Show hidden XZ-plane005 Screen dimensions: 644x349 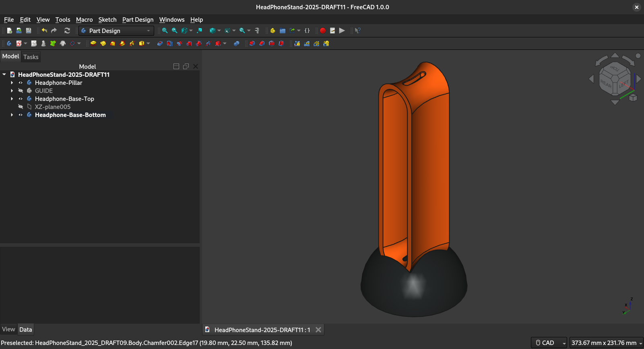pos(21,107)
